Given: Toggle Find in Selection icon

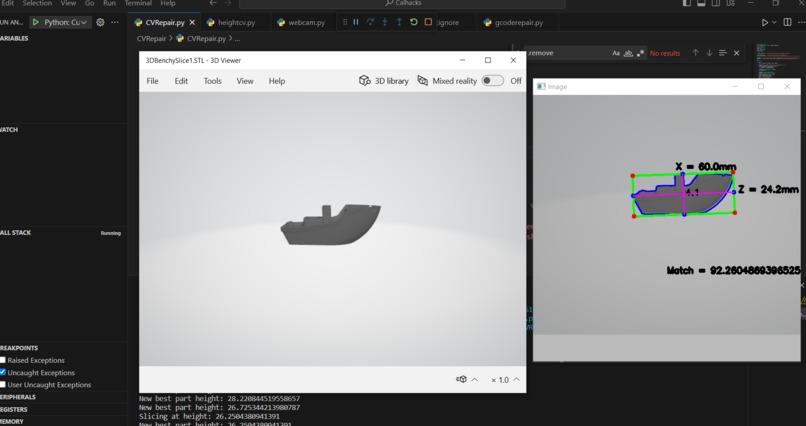Looking at the screenshot, I should click(x=723, y=53).
